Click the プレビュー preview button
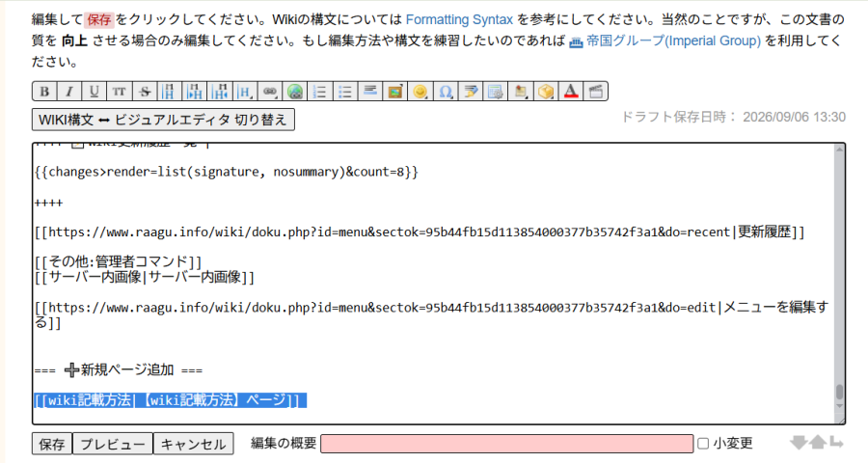The image size is (868, 463). [x=113, y=444]
